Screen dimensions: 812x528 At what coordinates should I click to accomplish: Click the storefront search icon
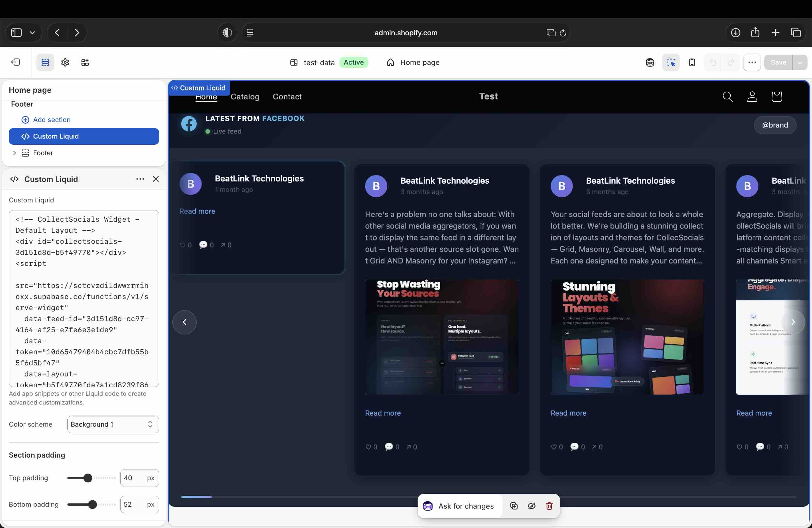(x=728, y=97)
